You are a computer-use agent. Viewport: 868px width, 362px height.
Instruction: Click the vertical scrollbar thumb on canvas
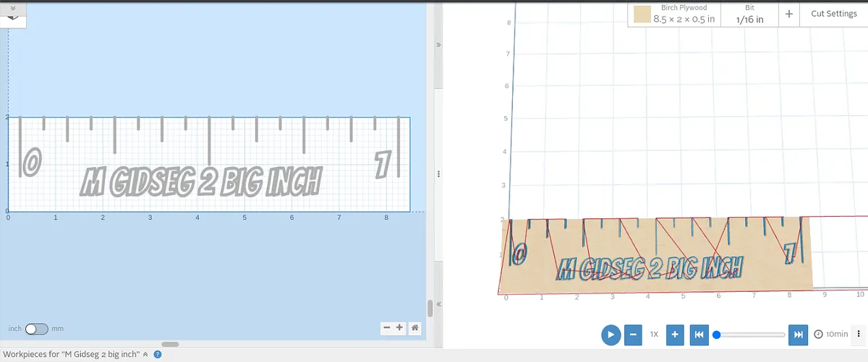click(430, 308)
